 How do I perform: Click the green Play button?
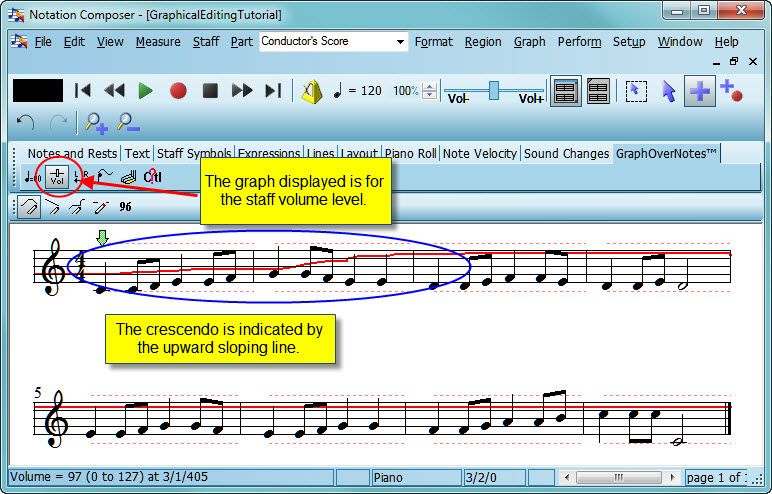pyautogui.click(x=145, y=91)
